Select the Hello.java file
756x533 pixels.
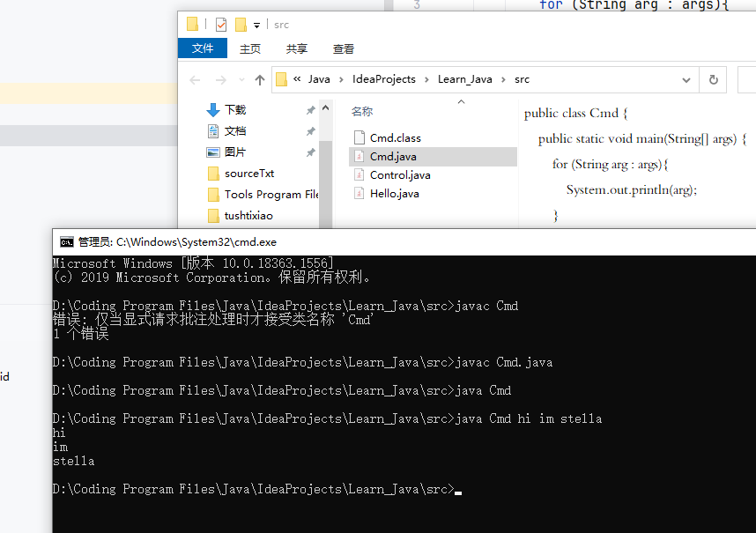click(x=395, y=194)
